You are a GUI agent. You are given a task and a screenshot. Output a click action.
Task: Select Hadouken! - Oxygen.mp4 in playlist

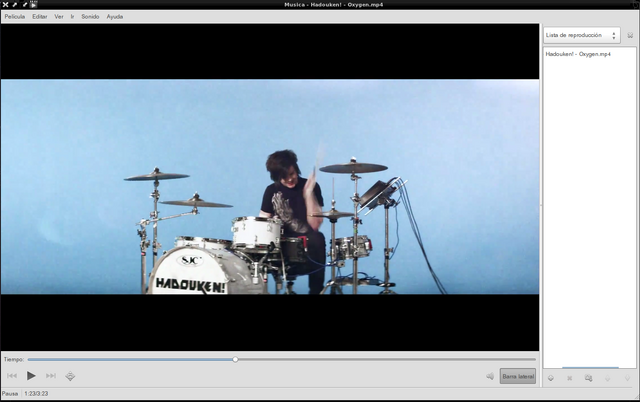(578, 54)
